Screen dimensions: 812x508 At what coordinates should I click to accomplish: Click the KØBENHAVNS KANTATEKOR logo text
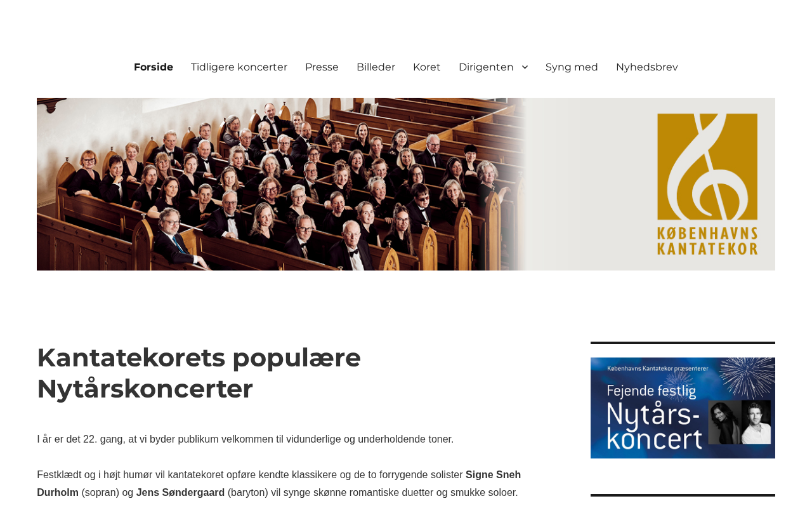point(707,240)
